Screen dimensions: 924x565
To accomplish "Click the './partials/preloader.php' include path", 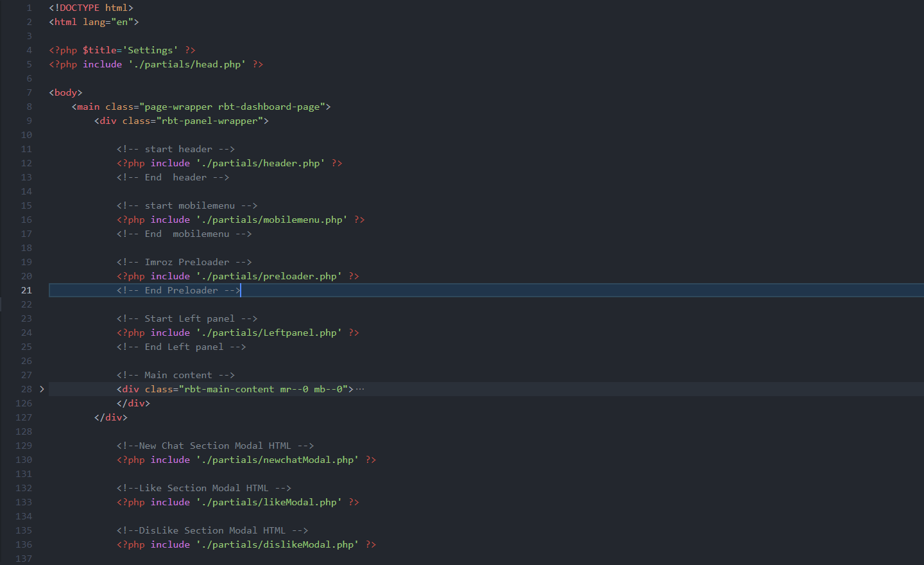I will 269,276.
